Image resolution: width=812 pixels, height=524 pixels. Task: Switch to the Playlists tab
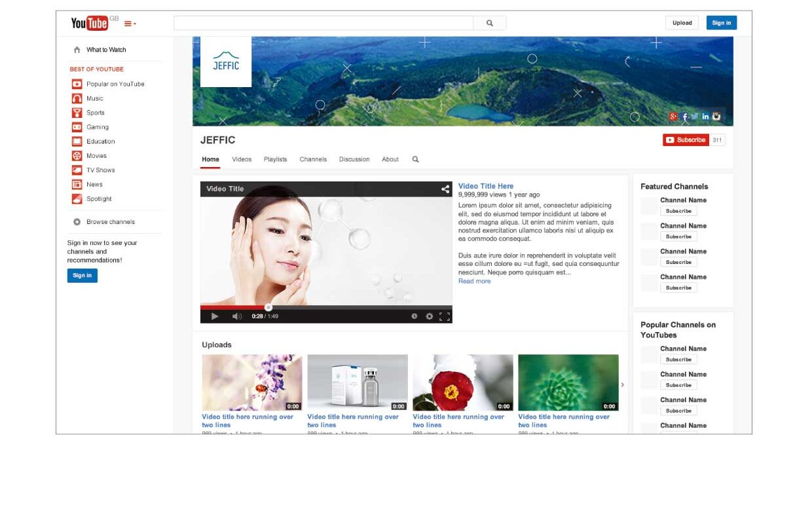(275, 160)
